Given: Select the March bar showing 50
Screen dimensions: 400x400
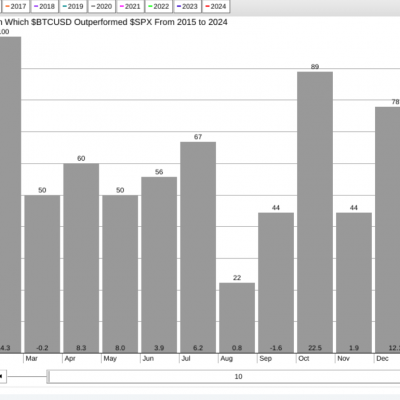Looking at the screenshot, I should (x=42, y=274).
